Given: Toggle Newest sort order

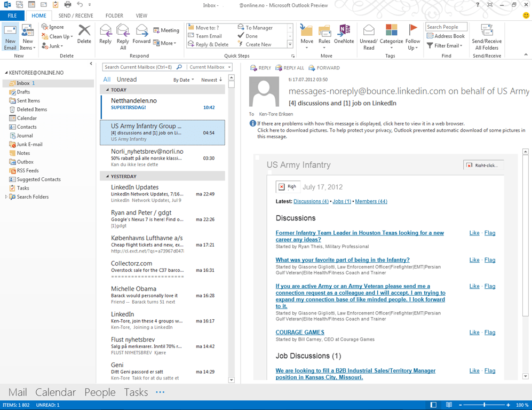Looking at the screenshot, I should pos(211,80).
